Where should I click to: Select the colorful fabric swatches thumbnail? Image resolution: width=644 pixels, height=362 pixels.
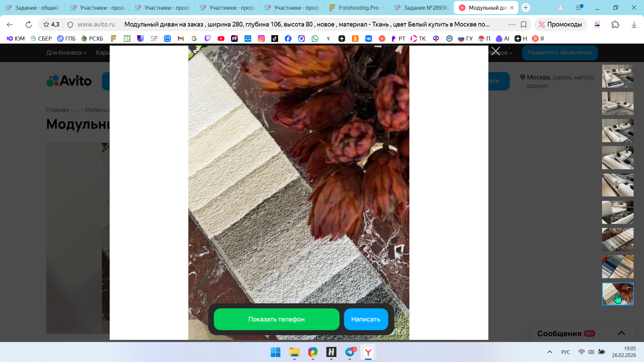point(618,266)
